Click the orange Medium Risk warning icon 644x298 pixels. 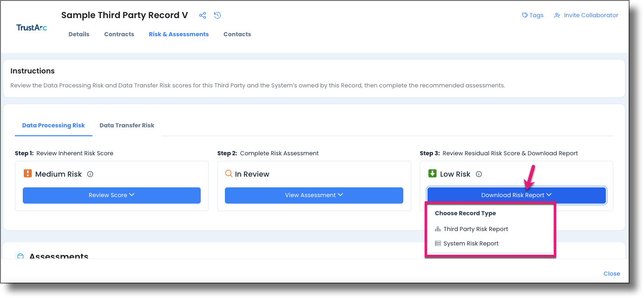point(27,174)
